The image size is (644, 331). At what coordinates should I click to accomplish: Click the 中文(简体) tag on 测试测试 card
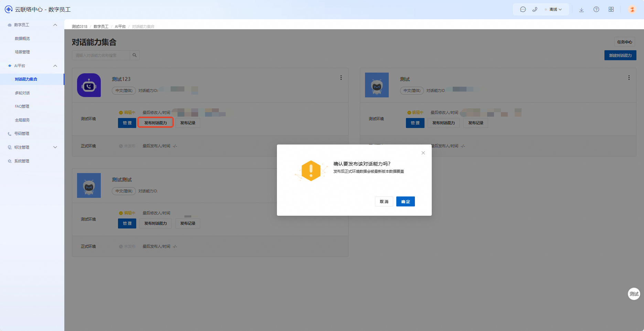[124, 191]
